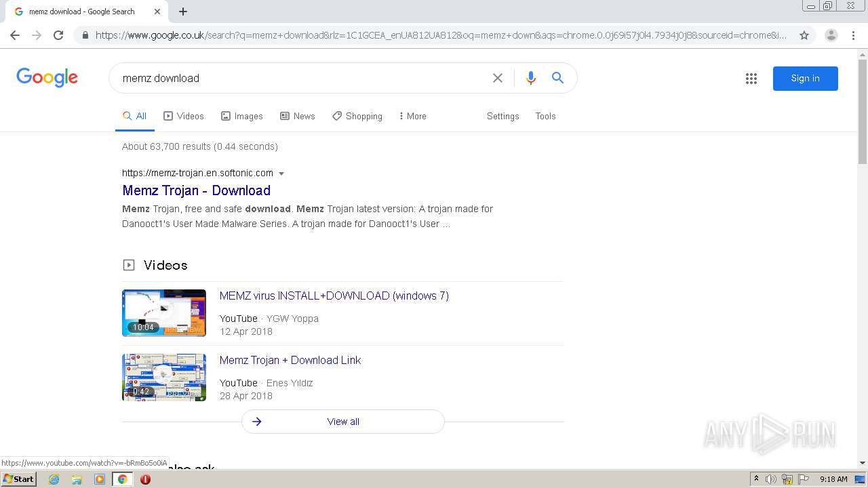The height and width of the screenshot is (488, 868).
Task: Click the red Opera taskbar icon
Action: tap(145, 479)
